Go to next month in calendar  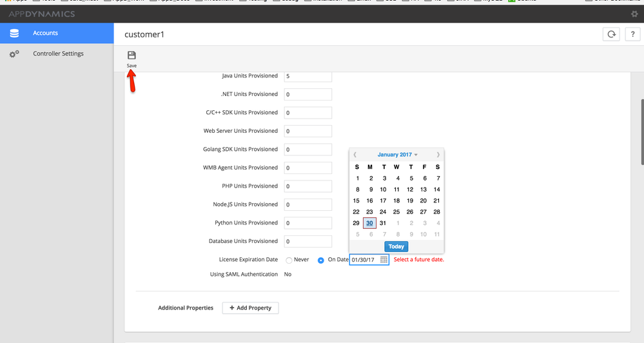[x=438, y=155]
